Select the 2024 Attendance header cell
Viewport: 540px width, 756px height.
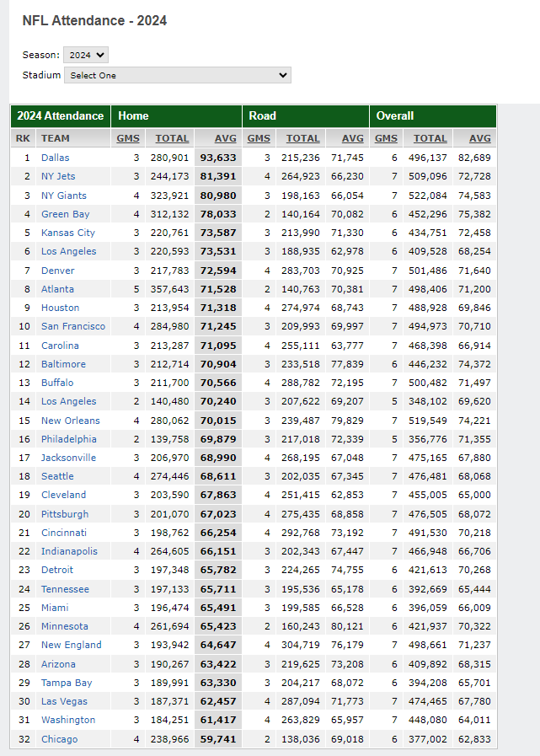[x=61, y=115]
